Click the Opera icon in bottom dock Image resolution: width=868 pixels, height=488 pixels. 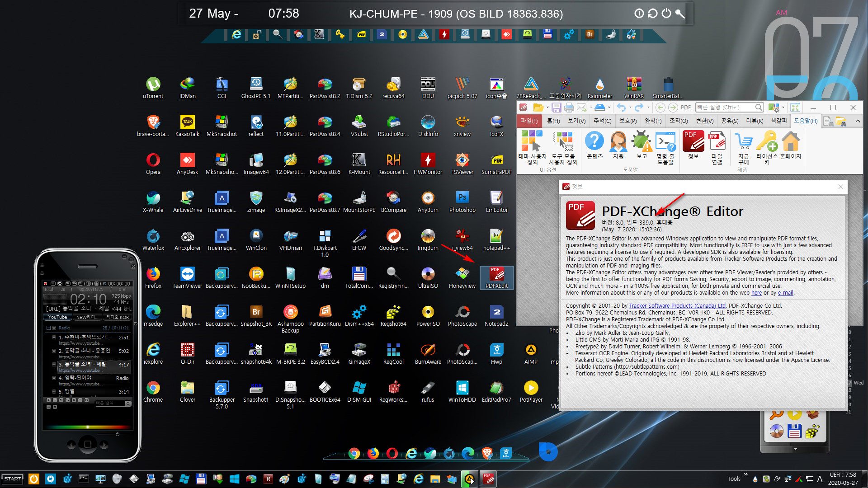pyautogui.click(x=392, y=453)
